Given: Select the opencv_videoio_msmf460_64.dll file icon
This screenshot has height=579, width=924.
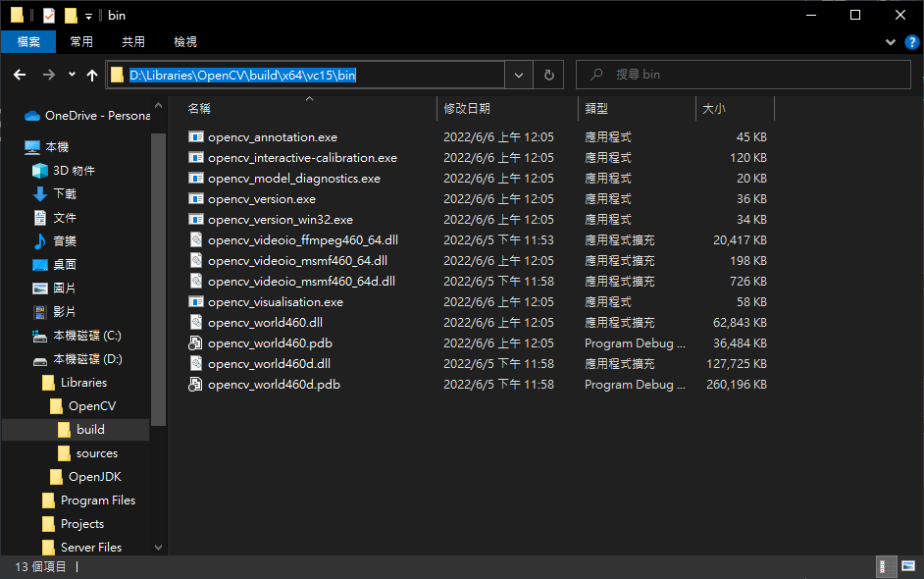Looking at the screenshot, I should pyautogui.click(x=195, y=261).
